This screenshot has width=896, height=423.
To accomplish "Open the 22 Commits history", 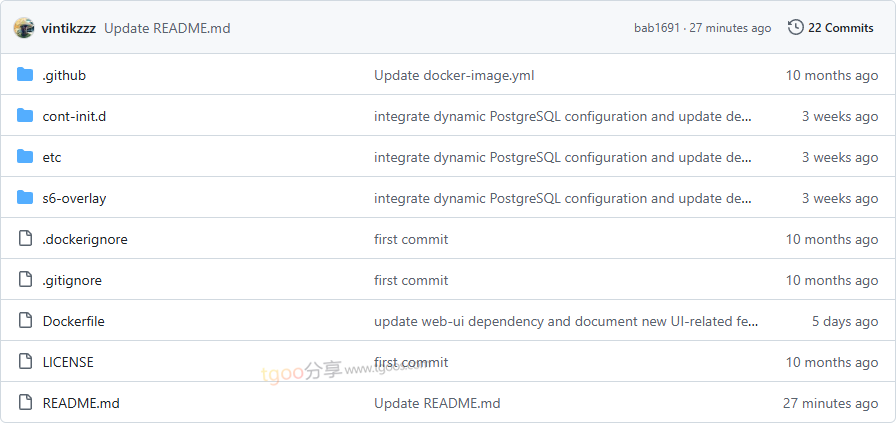I will coord(840,28).
